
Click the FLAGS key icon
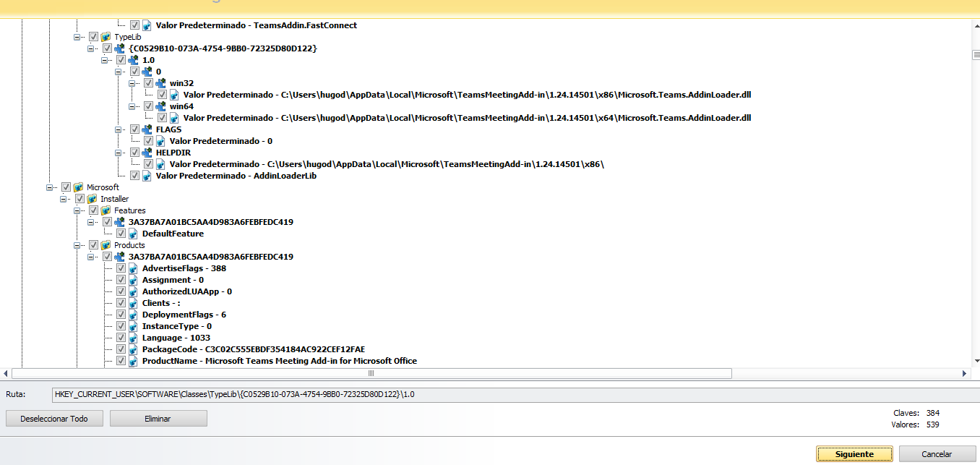click(147, 129)
